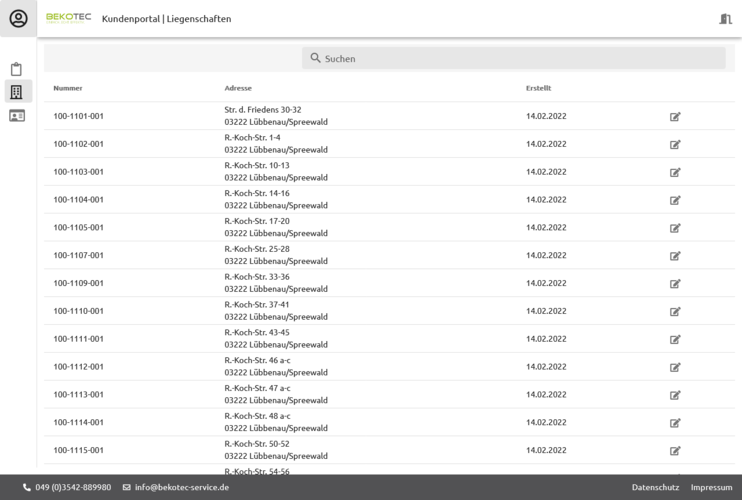
Task: Sort by the Adresse column header
Action: (x=238, y=88)
